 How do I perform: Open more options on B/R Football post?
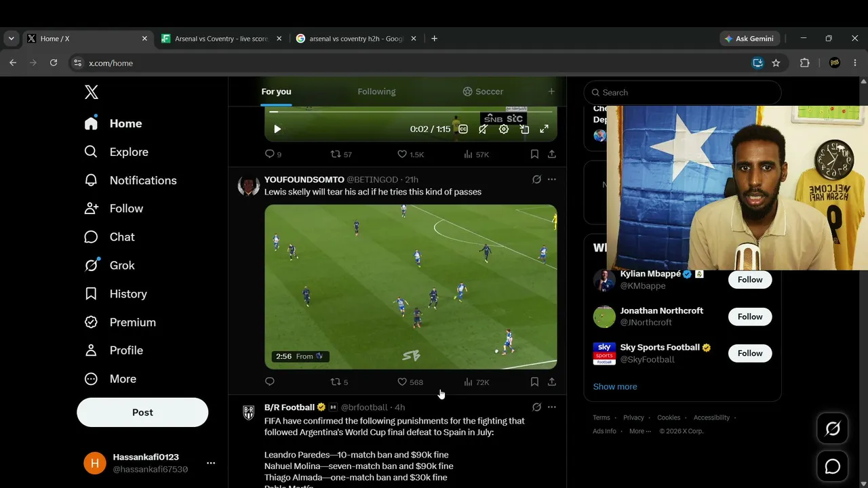pyautogui.click(x=552, y=407)
